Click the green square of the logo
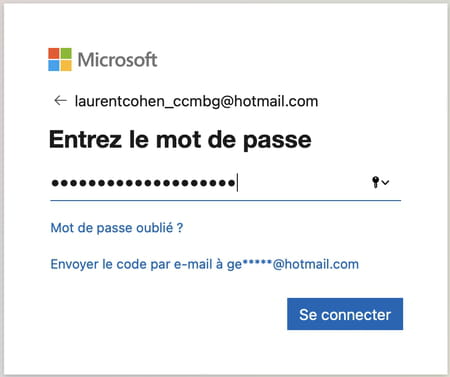Image resolution: width=450 pixels, height=377 pixels. 66,53
